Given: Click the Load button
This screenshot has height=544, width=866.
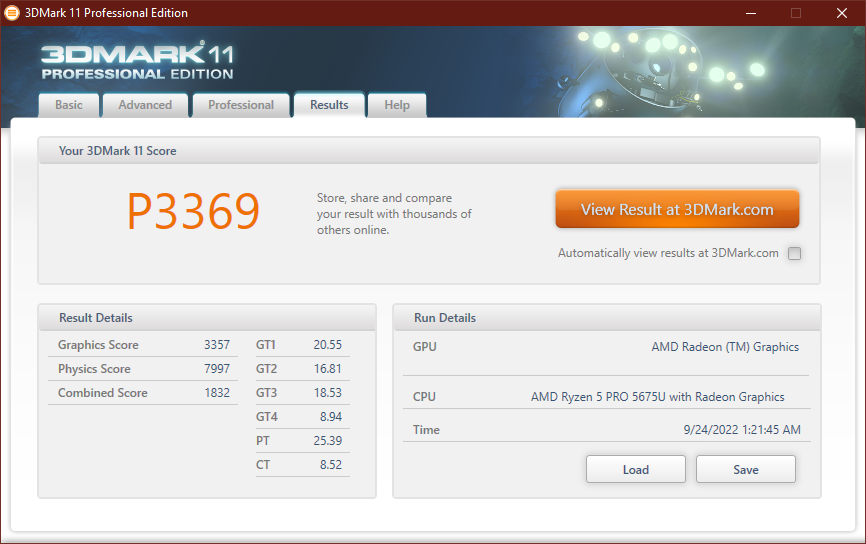Looking at the screenshot, I should point(636,469).
